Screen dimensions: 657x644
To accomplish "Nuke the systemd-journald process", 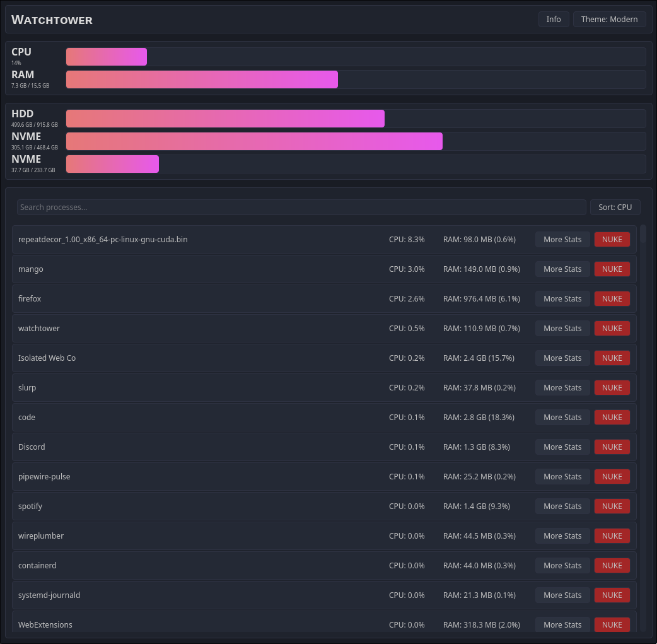I will (612, 595).
